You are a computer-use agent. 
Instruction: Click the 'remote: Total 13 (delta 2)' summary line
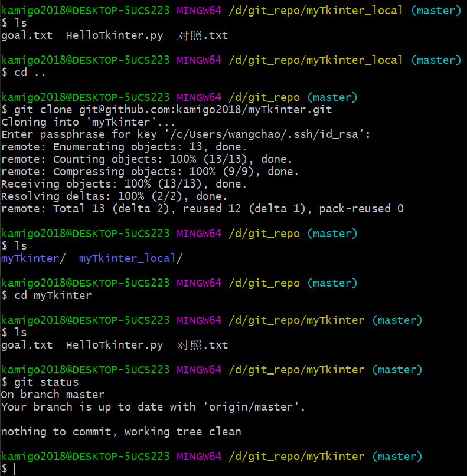pos(203,209)
